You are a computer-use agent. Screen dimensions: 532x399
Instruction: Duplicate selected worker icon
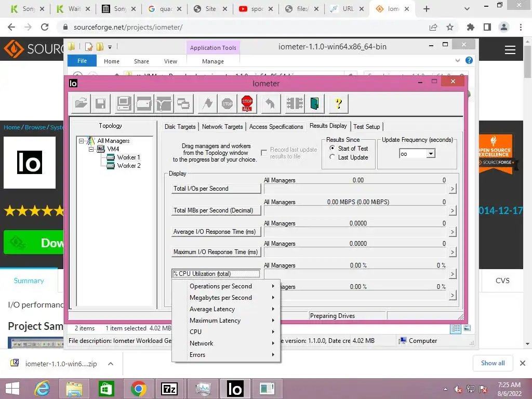point(183,103)
